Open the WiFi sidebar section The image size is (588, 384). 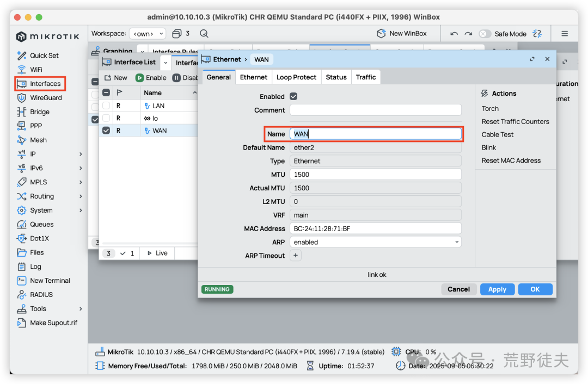click(29, 70)
